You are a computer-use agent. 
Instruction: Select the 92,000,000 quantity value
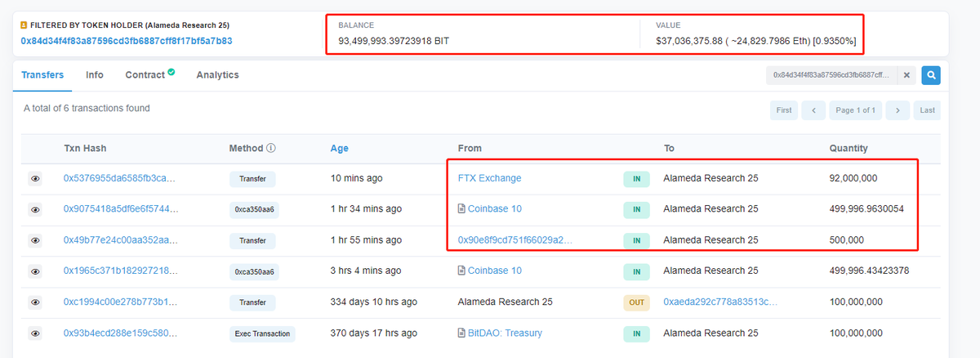[x=855, y=178]
